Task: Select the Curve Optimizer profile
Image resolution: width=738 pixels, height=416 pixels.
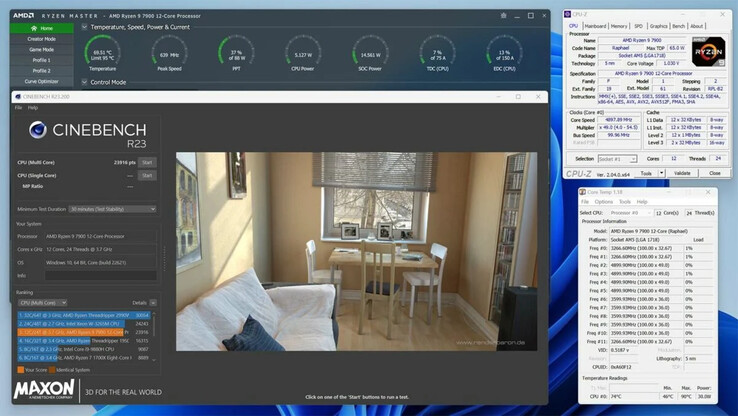Action: click(x=41, y=82)
